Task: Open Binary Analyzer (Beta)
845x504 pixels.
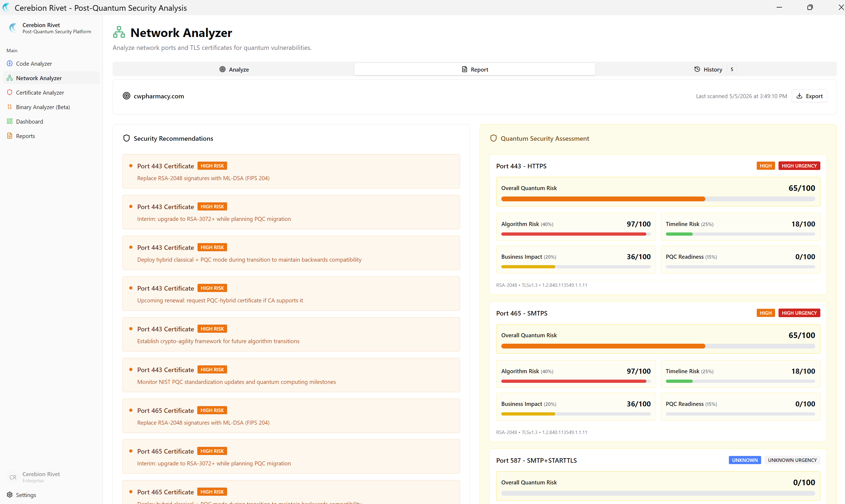Action: (51, 107)
